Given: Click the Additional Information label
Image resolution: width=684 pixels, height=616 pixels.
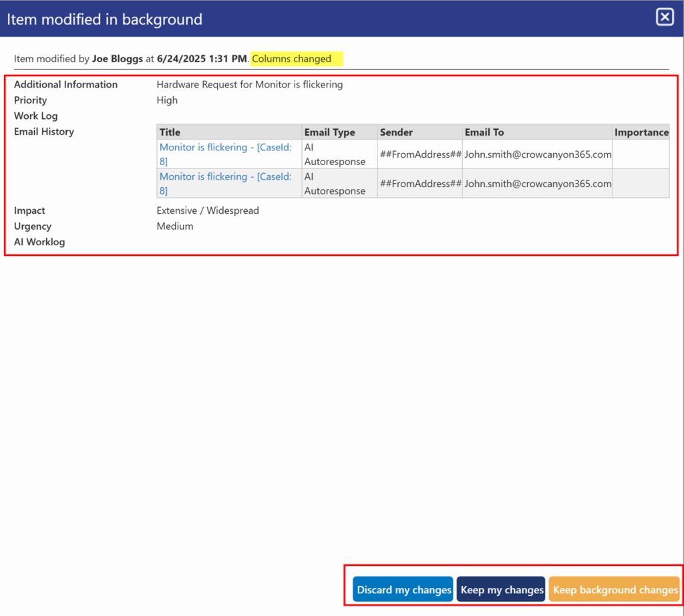Looking at the screenshot, I should click(x=66, y=84).
